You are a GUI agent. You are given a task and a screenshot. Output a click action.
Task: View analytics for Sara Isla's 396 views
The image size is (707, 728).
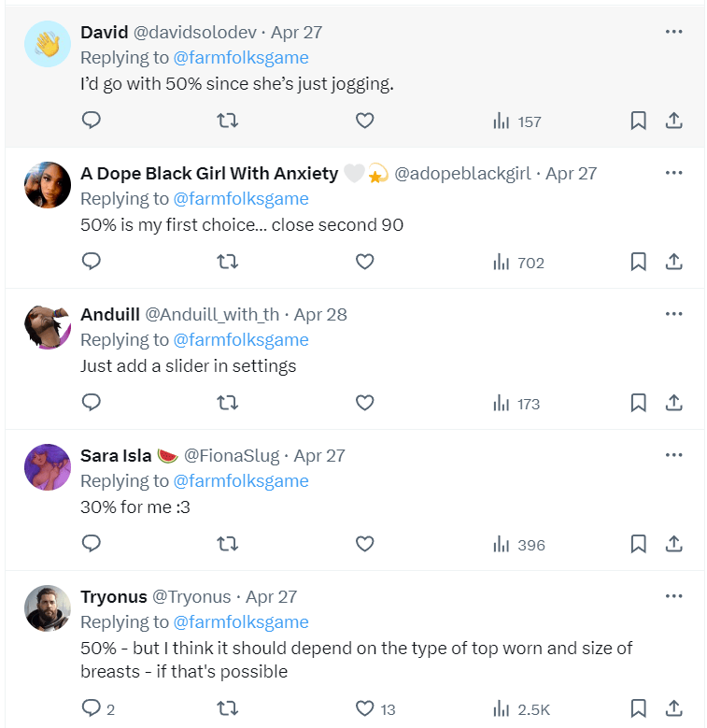[518, 545]
